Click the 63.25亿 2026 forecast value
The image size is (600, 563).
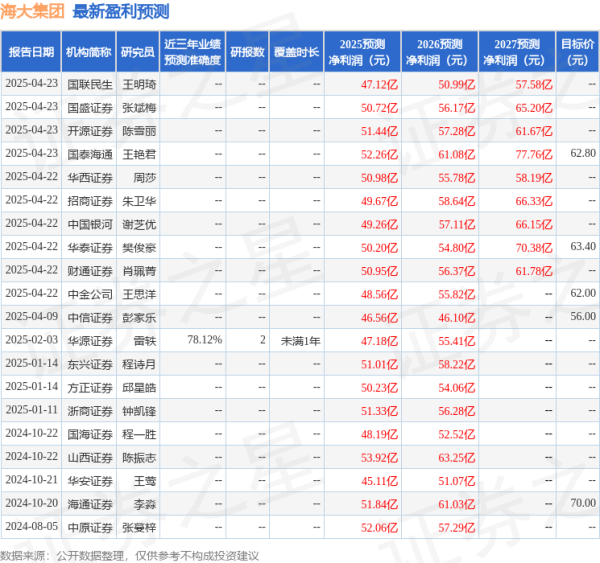[457, 458]
